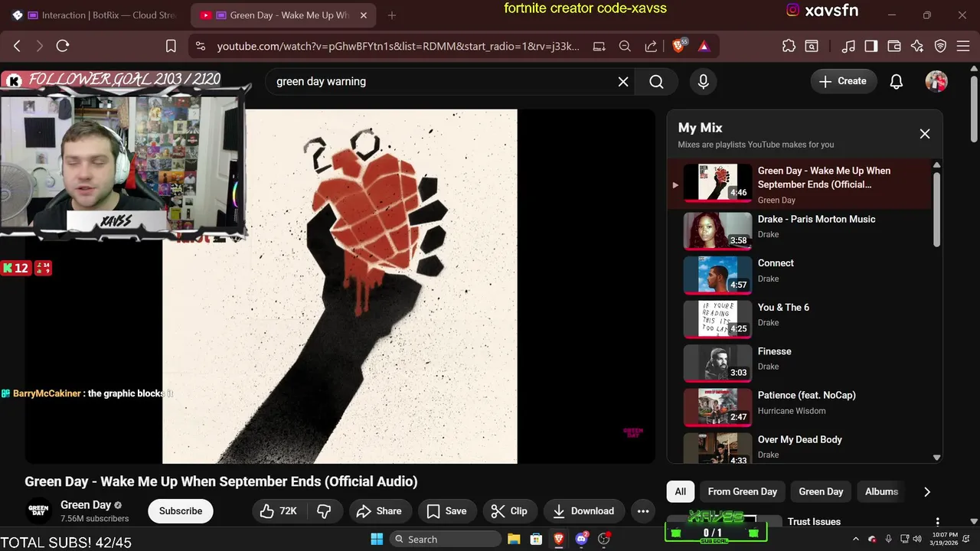980x551 pixels.
Task: Play You & The 6 from playlist
Action: tap(799, 318)
